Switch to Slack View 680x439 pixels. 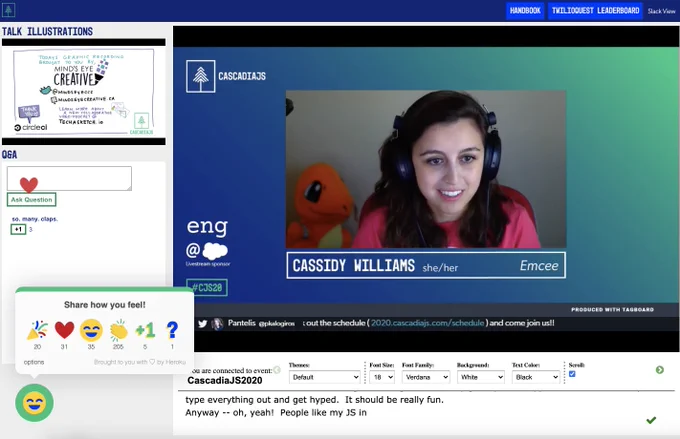pos(661,11)
